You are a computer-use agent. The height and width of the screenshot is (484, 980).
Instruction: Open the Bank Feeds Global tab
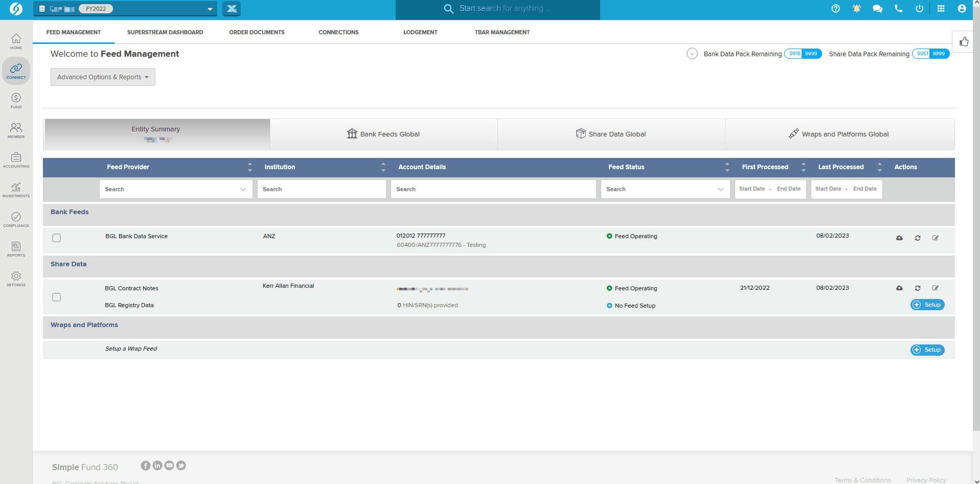[x=383, y=134]
